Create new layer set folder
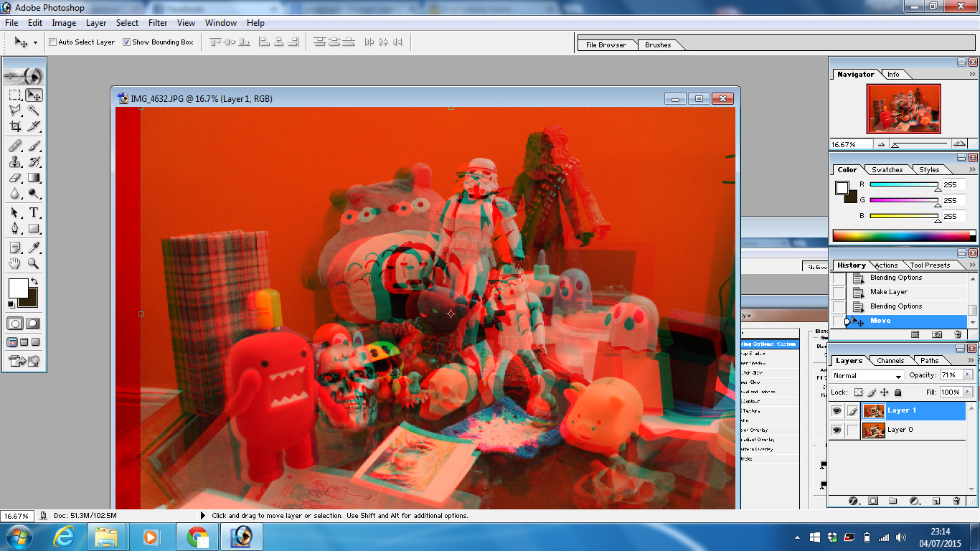 [893, 501]
